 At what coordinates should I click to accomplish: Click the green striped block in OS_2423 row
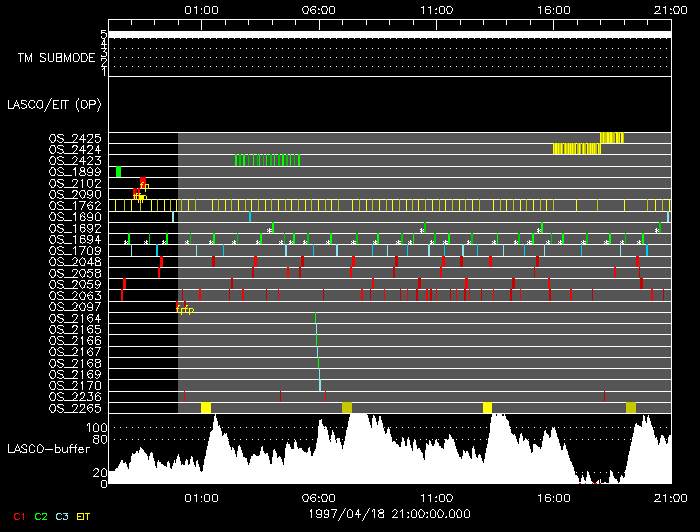(268, 160)
